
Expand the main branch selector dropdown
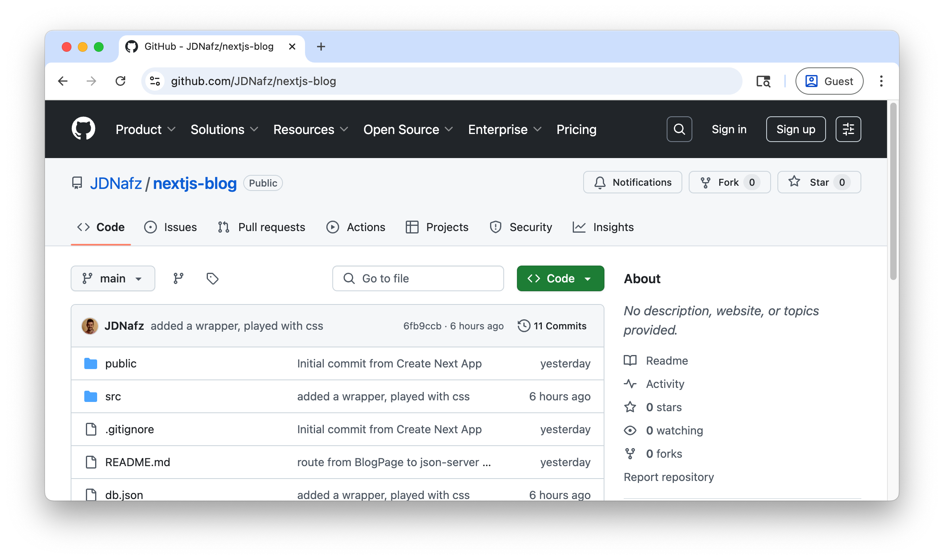[x=113, y=278]
